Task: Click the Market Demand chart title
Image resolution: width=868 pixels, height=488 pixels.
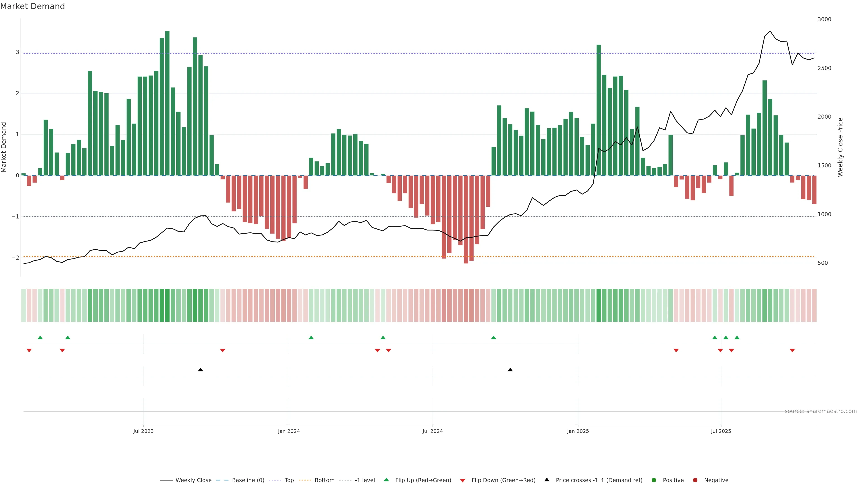Action: [x=32, y=6]
